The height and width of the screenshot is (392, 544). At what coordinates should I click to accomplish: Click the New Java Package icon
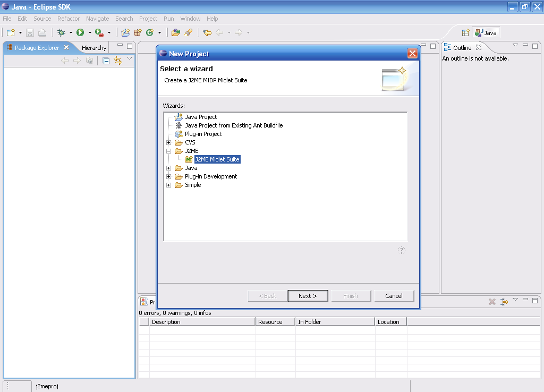tap(138, 32)
